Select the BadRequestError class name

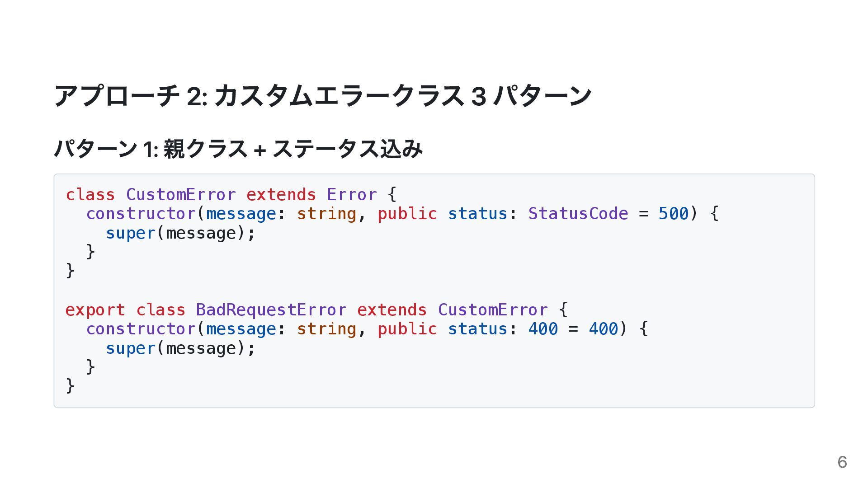pos(271,310)
